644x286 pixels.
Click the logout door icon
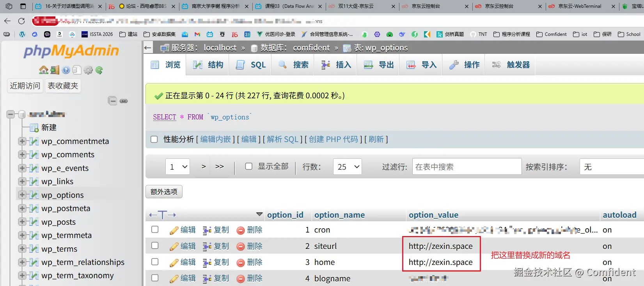click(55, 70)
